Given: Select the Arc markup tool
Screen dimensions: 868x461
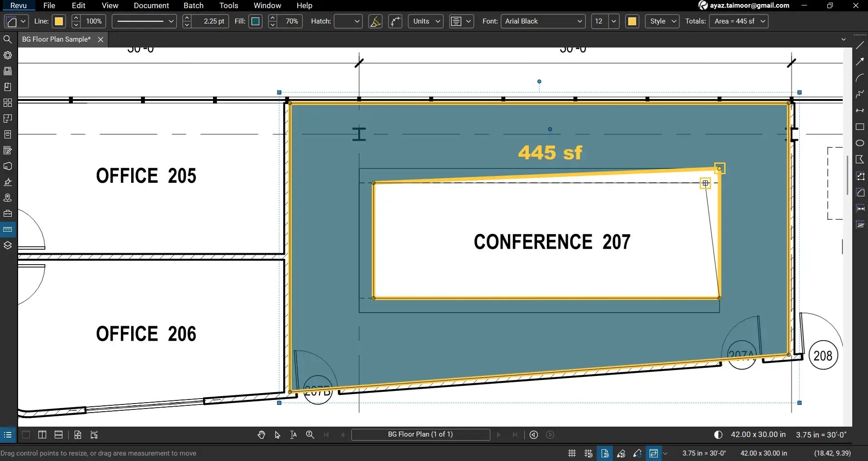Looking at the screenshot, I should coord(860,78).
